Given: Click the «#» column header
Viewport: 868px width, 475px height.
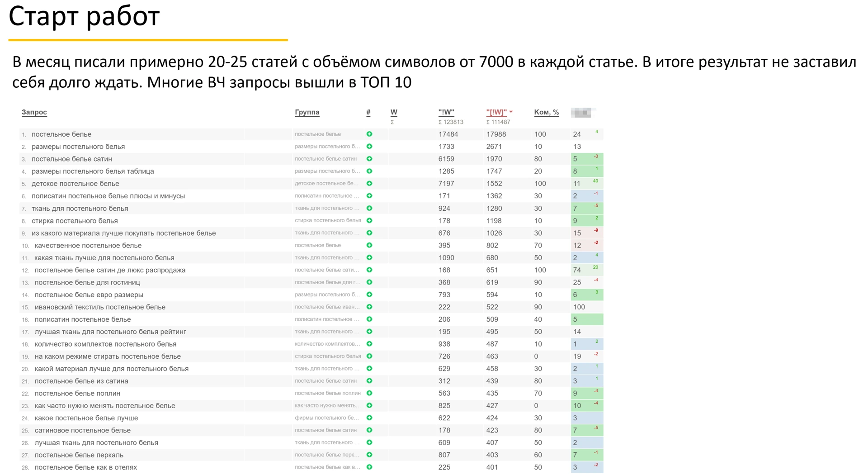Looking at the screenshot, I should [368, 112].
